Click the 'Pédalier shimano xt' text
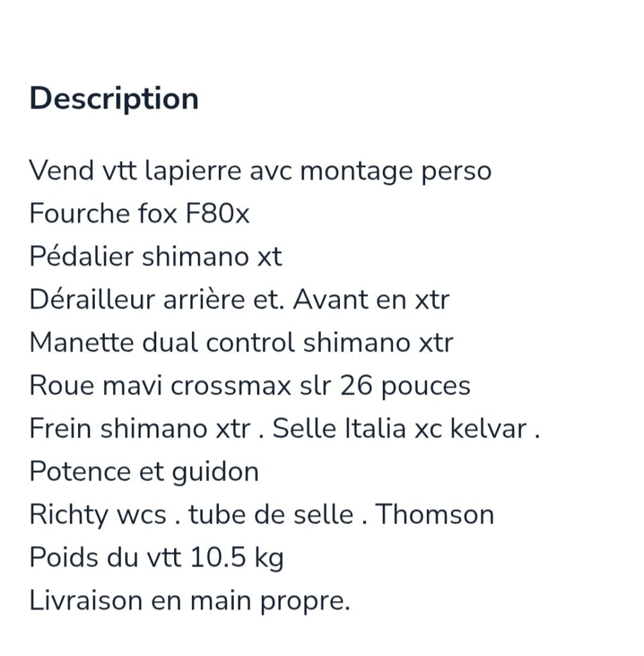The width and height of the screenshot is (644, 656). 156,257
